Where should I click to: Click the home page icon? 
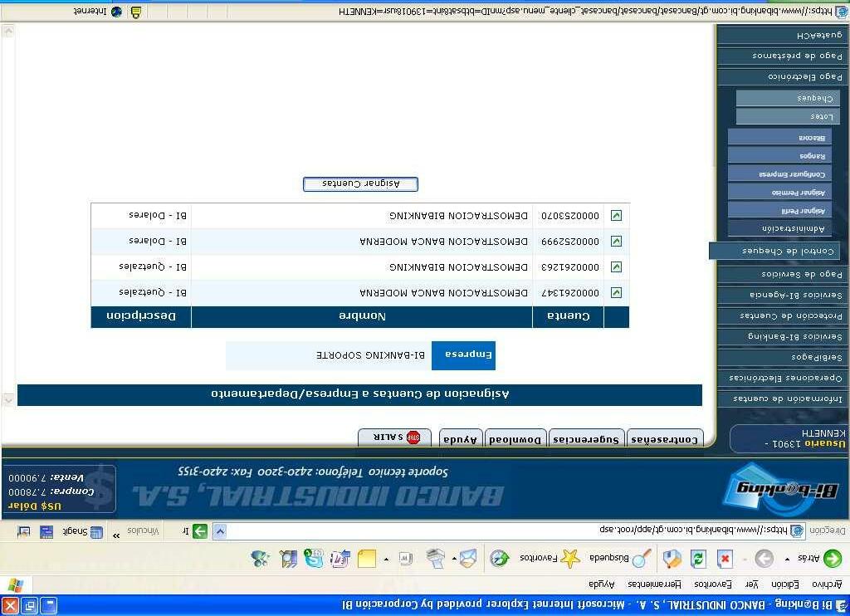click(x=672, y=558)
